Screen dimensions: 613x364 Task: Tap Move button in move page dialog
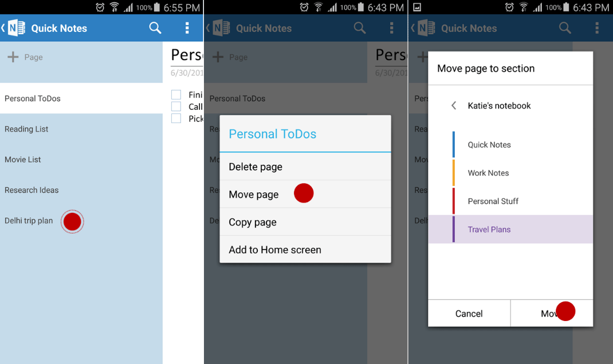click(x=552, y=313)
